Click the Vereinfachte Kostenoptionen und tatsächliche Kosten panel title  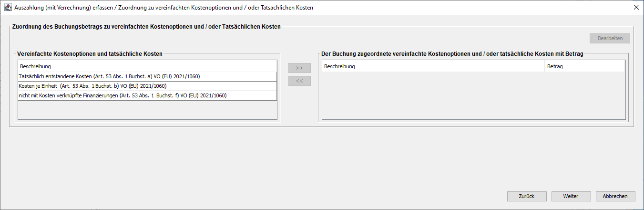click(x=90, y=54)
